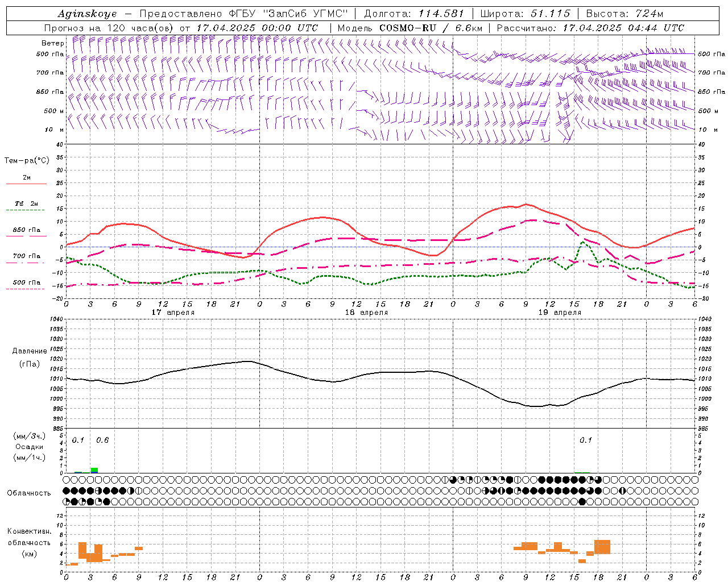Click the latitude value "51.115"

pyautogui.click(x=551, y=14)
